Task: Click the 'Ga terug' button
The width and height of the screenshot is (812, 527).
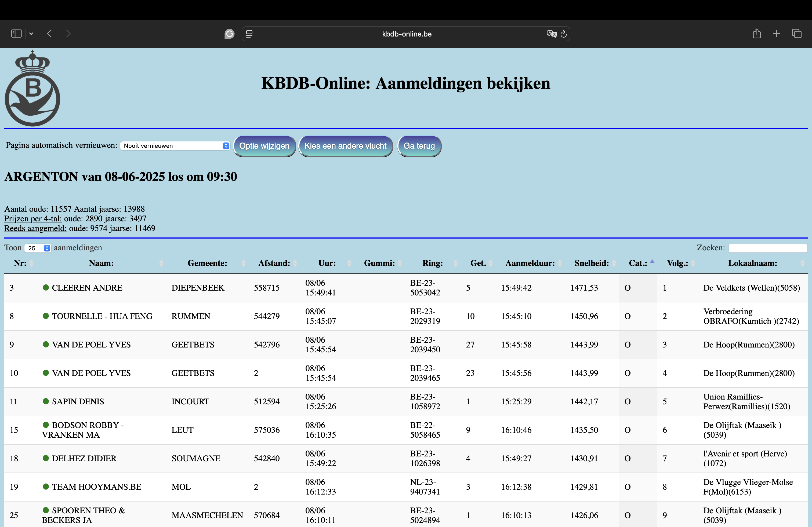Action: coord(419,146)
